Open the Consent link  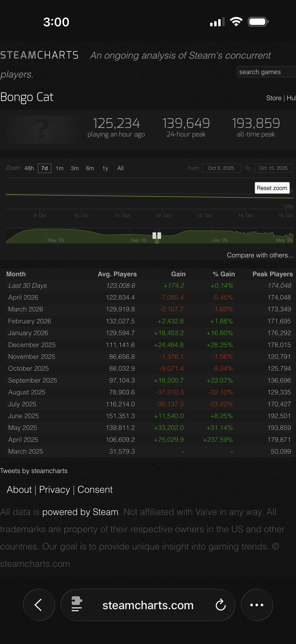(x=95, y=489)
